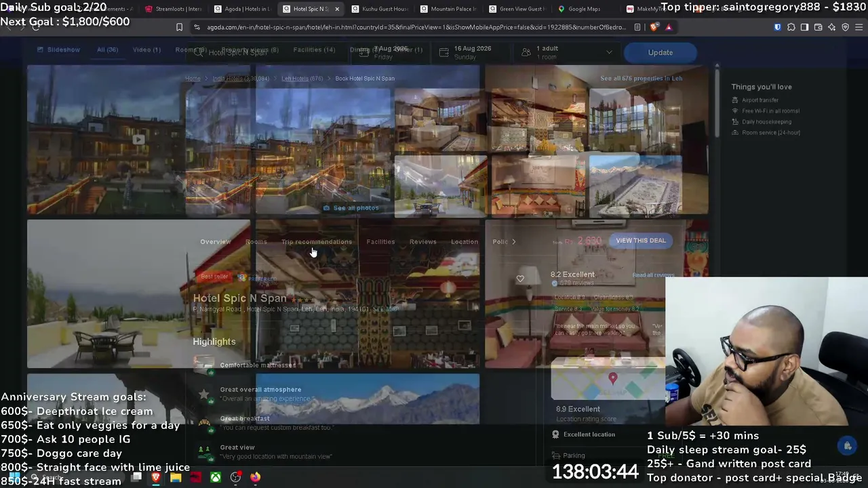This screenshot has height=488, width=868.
Task: Save hotel with the heart icon
Action: click(x=520, y=279)
